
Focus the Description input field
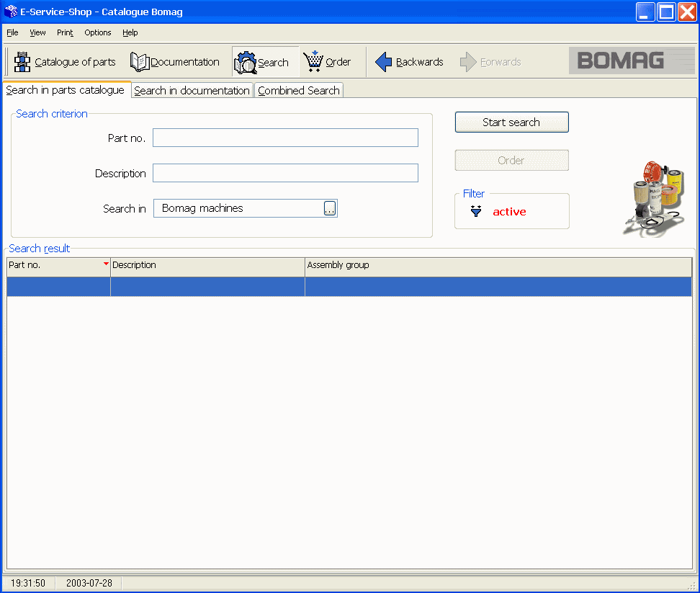click(x=285, y=173)
